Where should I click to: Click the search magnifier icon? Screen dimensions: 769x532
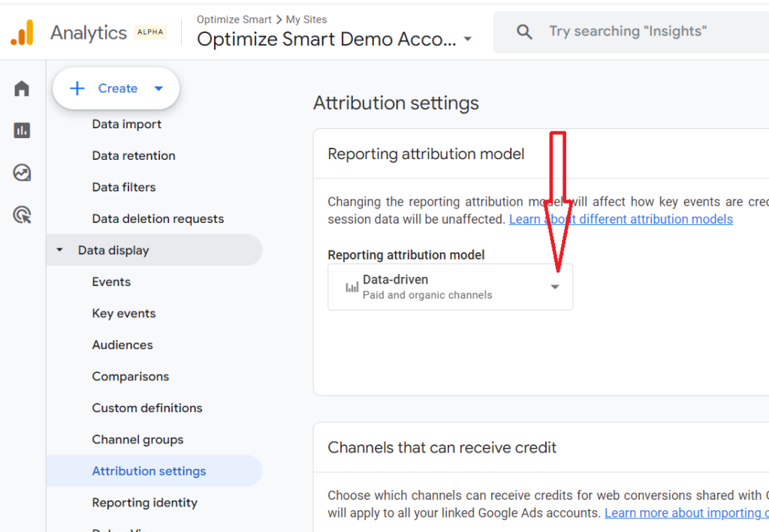(x=524, y=32)
